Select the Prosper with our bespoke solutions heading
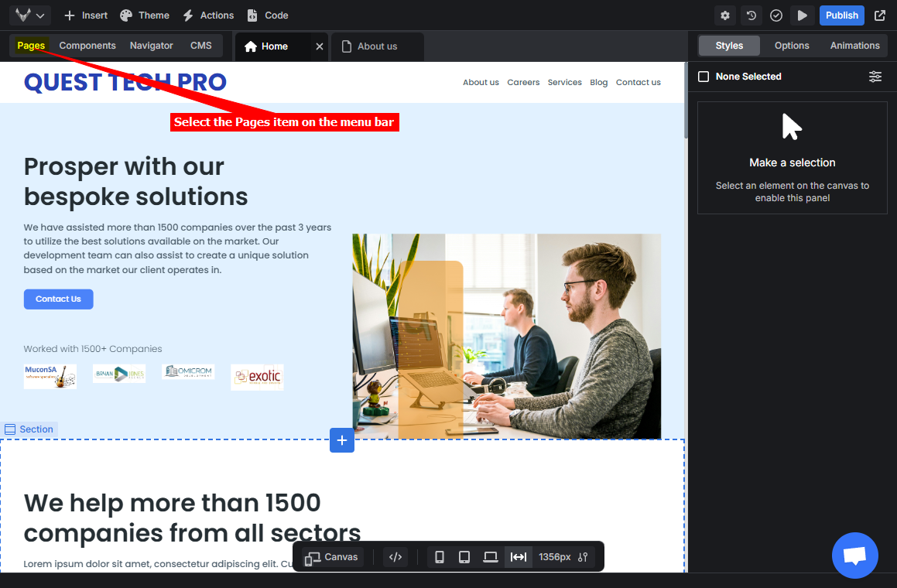The height and width of the screenshot is (588, 897). pos(135,181)
